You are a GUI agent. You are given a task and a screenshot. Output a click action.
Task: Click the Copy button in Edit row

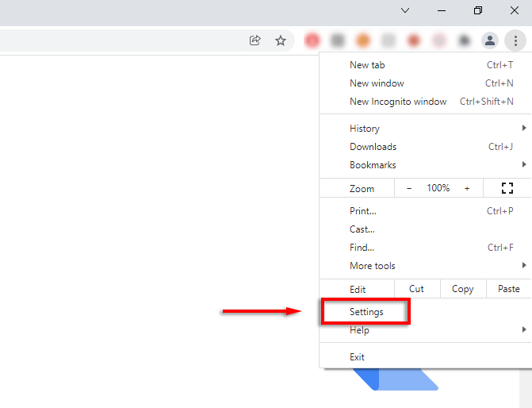click(x=463, y=289)
